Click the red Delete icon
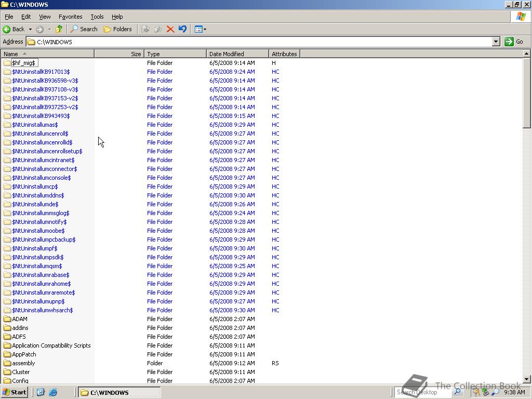This screenshot has height=399, width=532. click(170, 29)
